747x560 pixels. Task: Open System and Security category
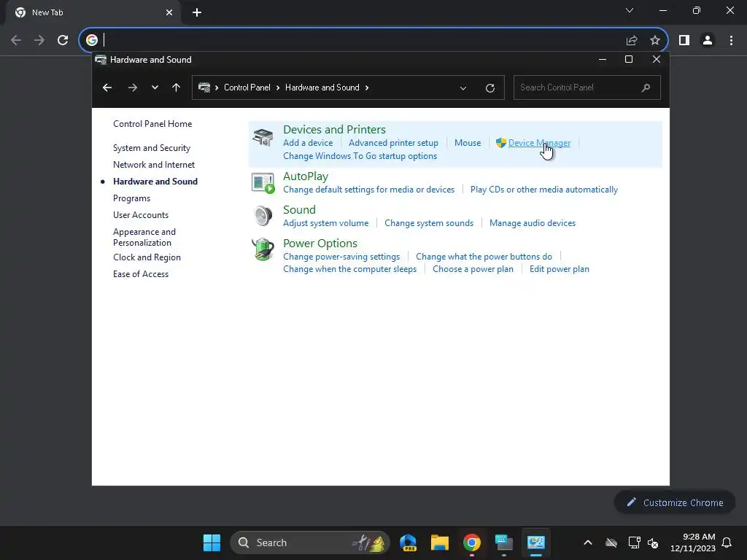pos(152,148)
